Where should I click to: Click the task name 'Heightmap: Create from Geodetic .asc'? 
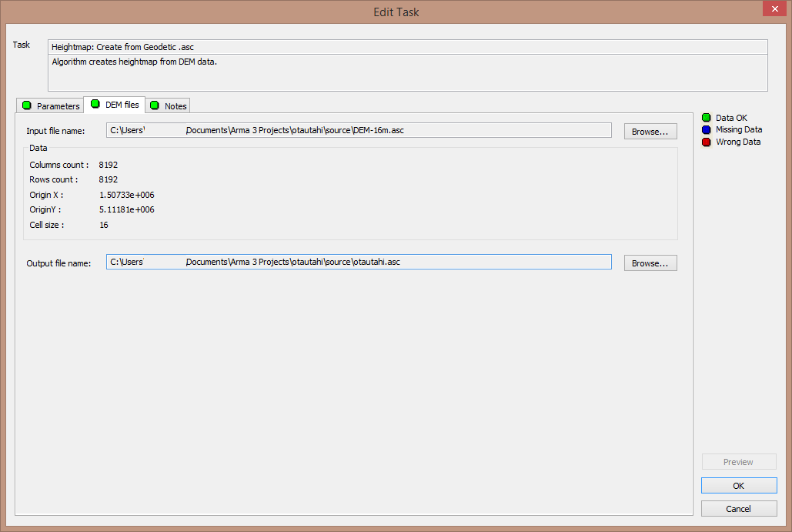122,47
